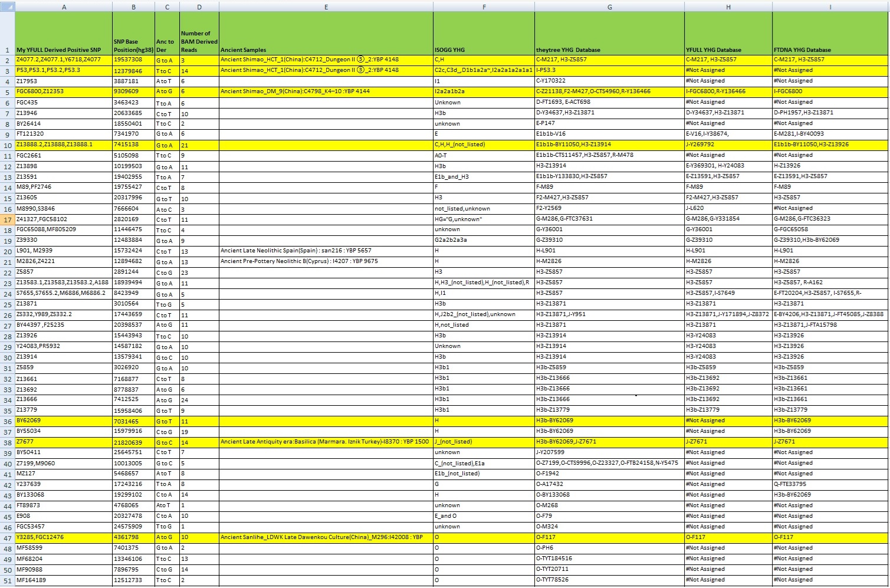Click cell 'HG="G,unknown"'
This screenshot has width=890, height=588.
pos(484,219)
